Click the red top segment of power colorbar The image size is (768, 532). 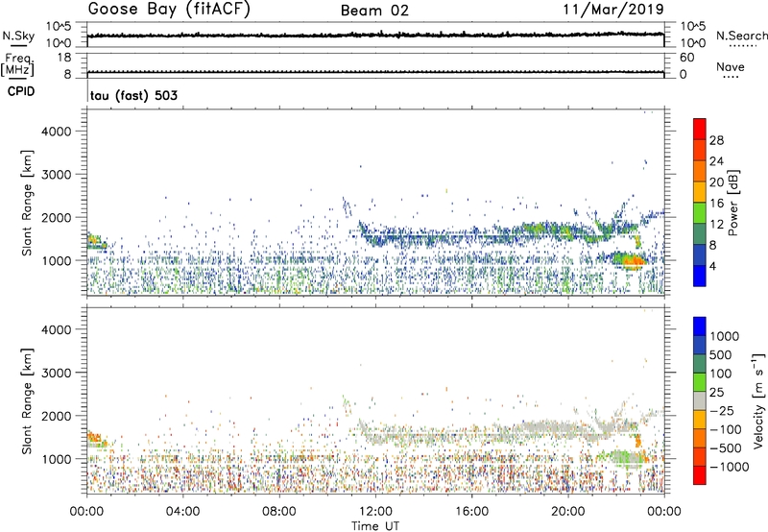tap(700, 129)
